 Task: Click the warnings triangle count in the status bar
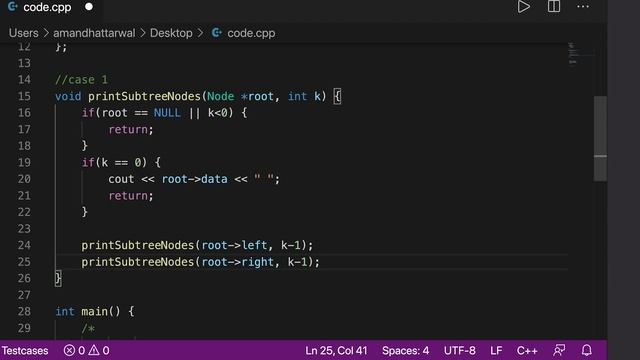pos(99,351)
